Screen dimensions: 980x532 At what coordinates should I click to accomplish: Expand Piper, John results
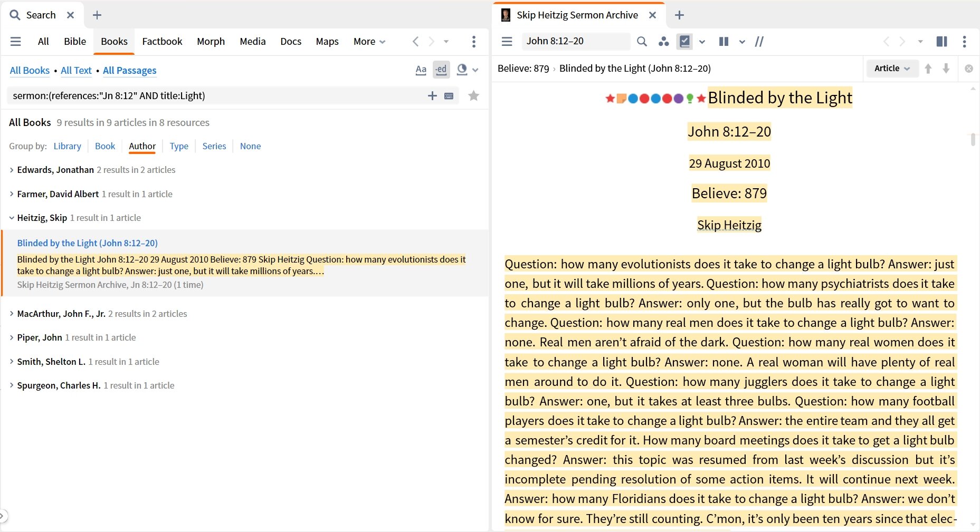[12, 337]
